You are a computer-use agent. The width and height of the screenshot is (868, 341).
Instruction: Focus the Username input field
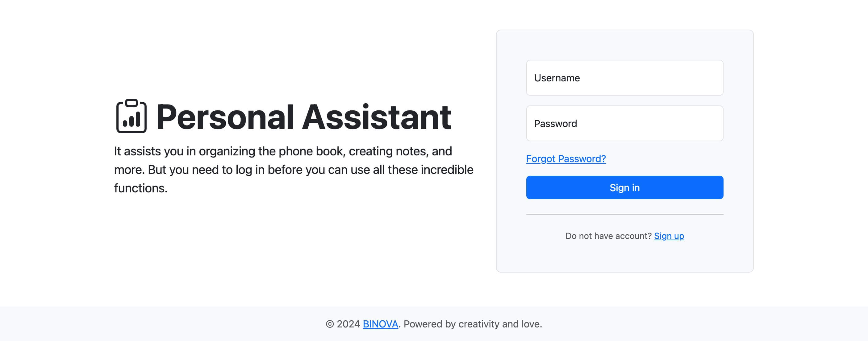624,78
